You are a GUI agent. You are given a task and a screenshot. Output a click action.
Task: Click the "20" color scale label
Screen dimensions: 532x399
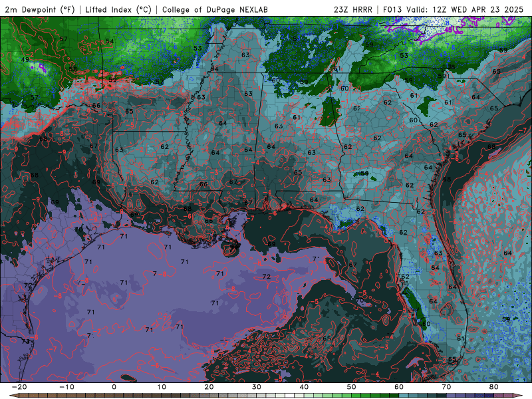(209, 387)
